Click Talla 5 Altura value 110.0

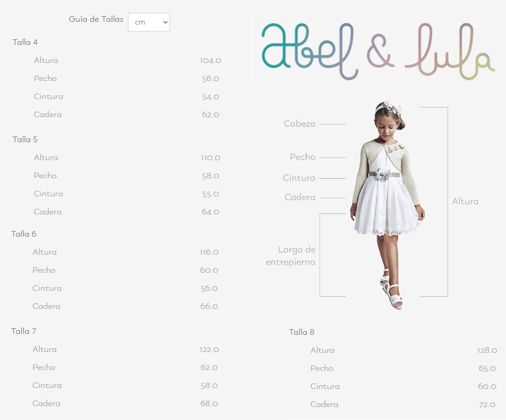tap(210, 158)
